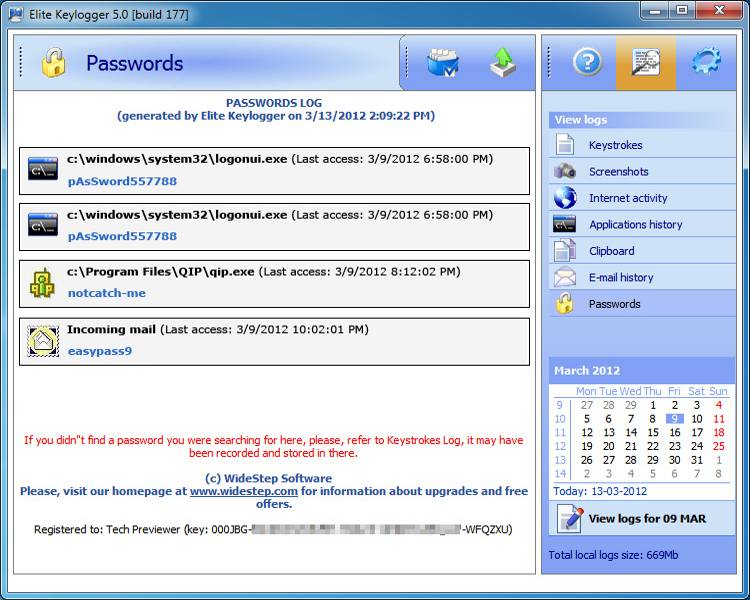The height and width of the screenshot is (600, 750).
Task: Visit the www.widestep.com homepage link
Action: point(244,491)
